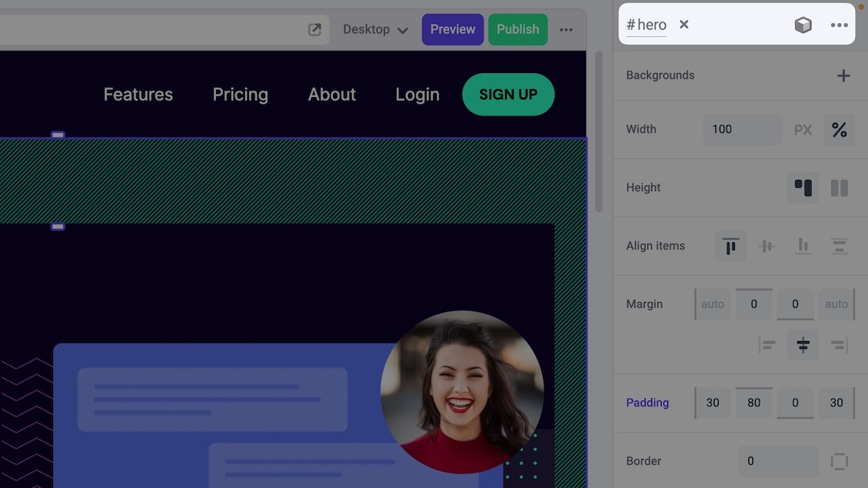
Task: Open the inspector panel ellipsis menu
Action: pos(839,25)
